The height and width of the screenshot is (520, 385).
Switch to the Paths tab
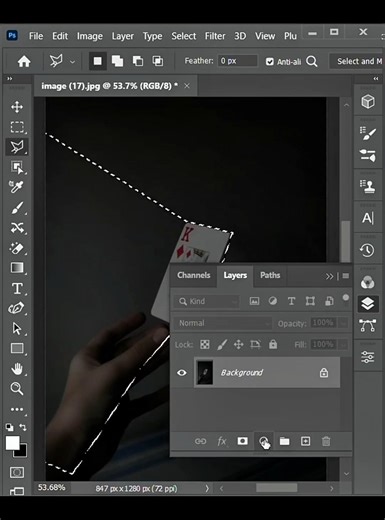(270, 275)
